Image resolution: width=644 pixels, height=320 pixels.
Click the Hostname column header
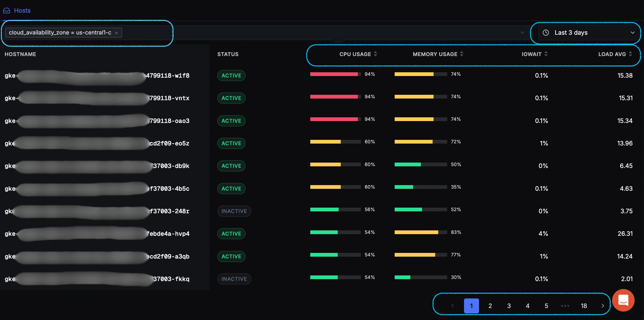point(20,54)
